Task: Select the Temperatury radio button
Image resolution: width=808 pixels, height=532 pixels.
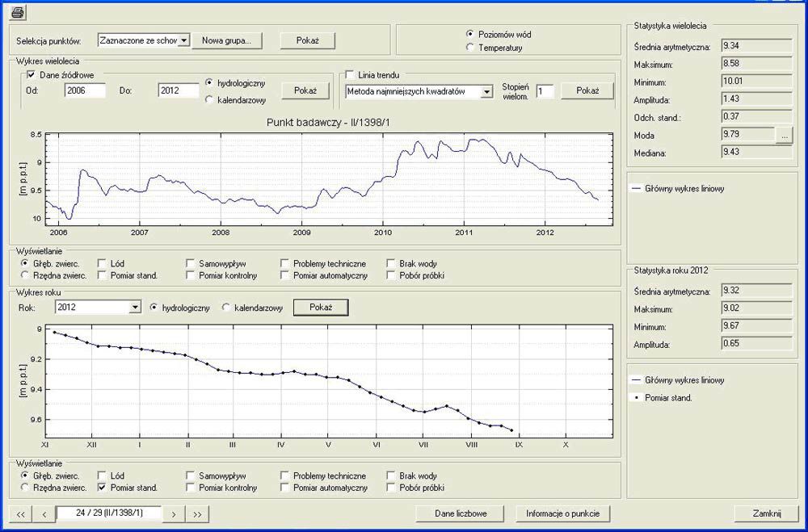Action: pyautogui.click(x=470, y=48)
